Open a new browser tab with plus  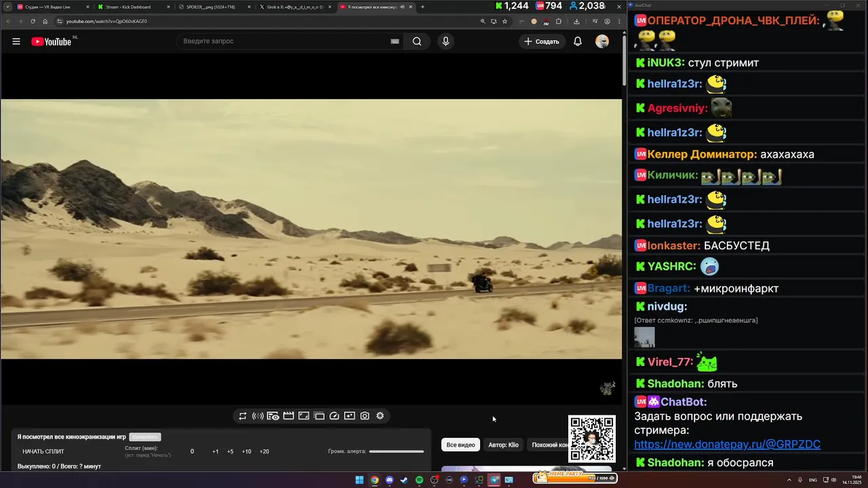(x=422, y=7)
